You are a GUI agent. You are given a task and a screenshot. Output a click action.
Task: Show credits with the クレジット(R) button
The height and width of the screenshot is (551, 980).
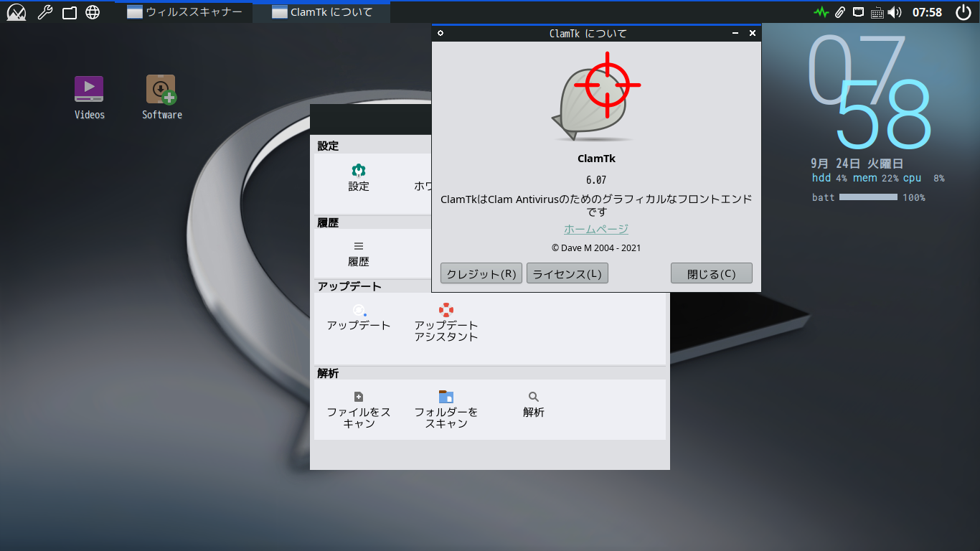[481, 273]
